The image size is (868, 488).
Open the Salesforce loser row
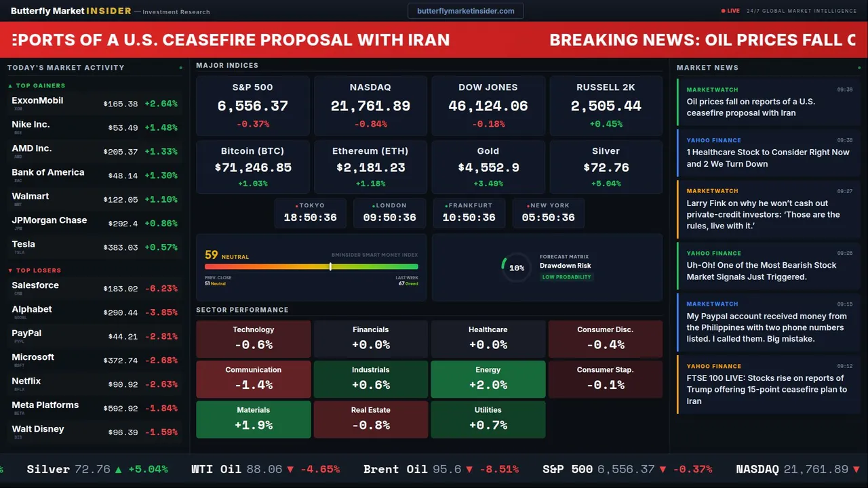[x=94, y=288]
